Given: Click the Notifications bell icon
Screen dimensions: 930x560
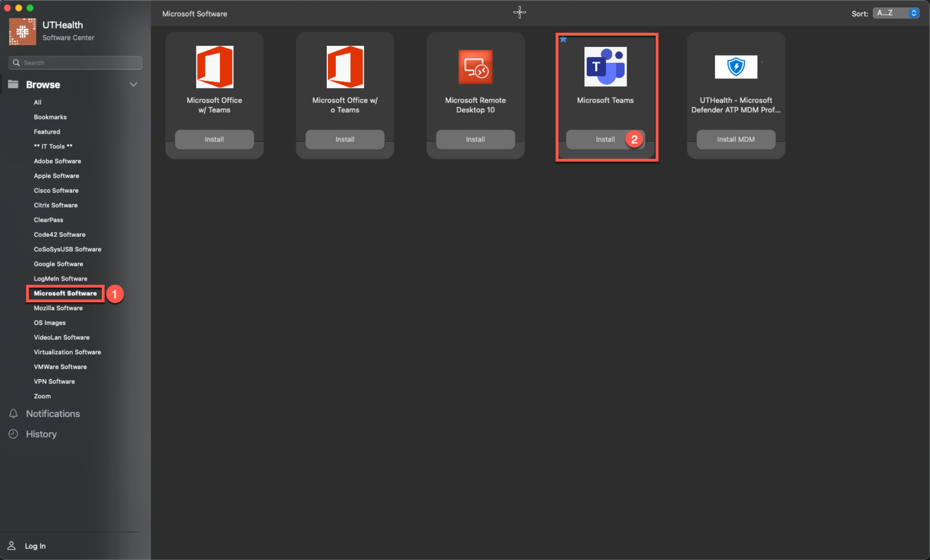Looking at the screenshot, I should (x=13, y=413).
